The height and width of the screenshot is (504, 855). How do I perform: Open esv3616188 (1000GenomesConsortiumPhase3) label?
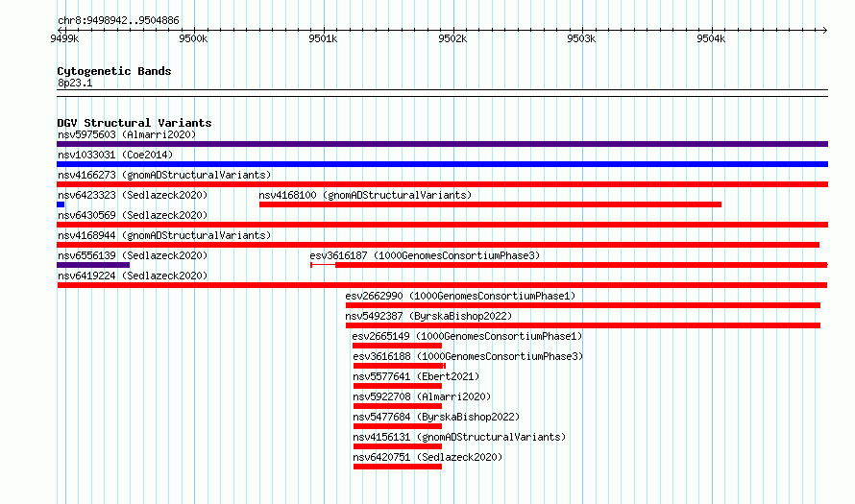click(x=468, y=356)
